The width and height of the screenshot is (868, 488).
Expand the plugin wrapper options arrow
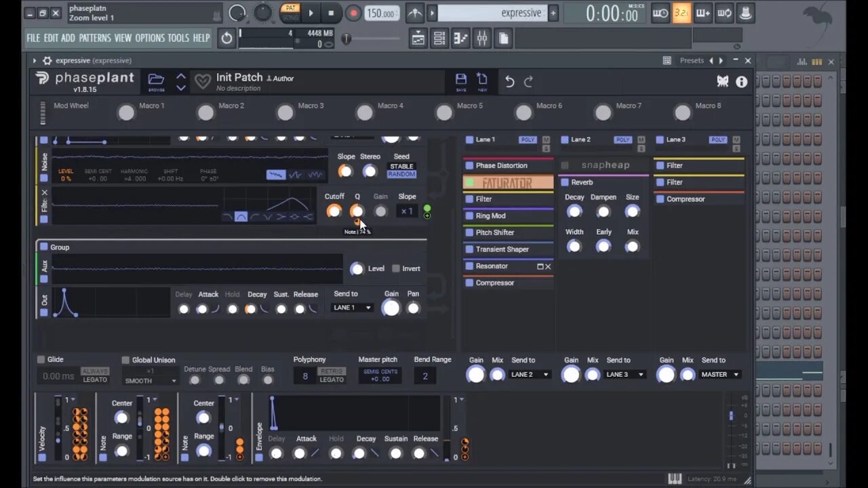(34, 60)
